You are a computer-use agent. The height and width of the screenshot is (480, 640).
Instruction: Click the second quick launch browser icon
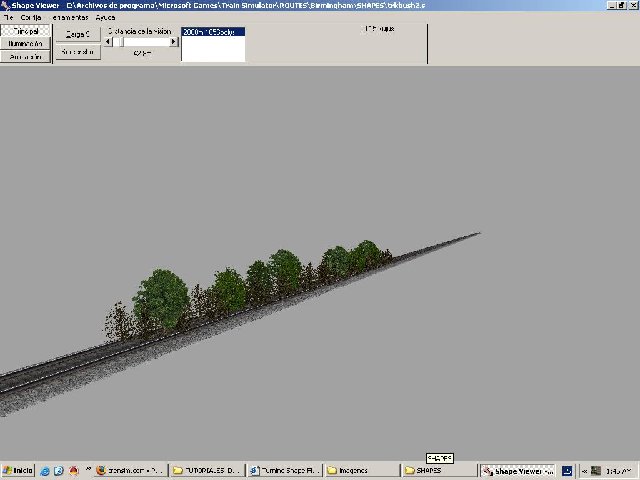click(x=59, y=470)
